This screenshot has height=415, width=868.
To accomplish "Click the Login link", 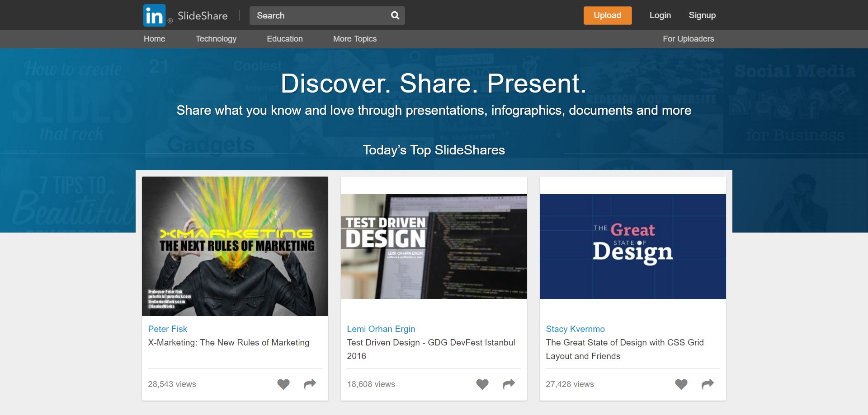I will point(660,15).
